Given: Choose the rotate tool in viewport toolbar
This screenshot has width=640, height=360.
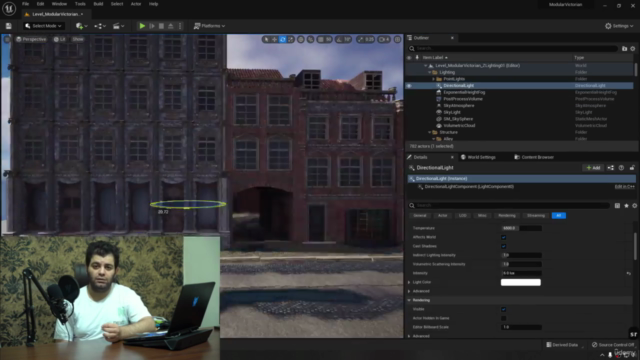Looking at the screenshot, I should pyautogui.click(x=282, y=39).
